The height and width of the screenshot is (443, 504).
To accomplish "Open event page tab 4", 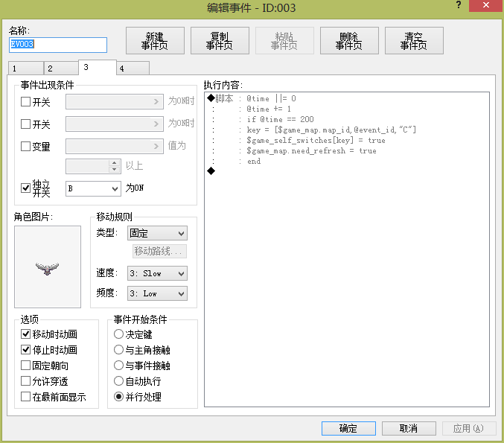I will pos(133,68).
